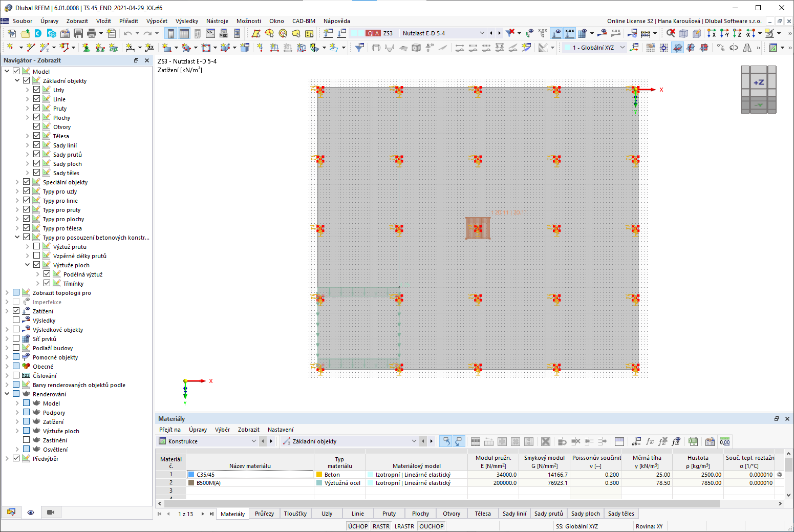Collapse the Základní objekty tree node
Screen dimensions: 794x532
click(x=17, y=80)
